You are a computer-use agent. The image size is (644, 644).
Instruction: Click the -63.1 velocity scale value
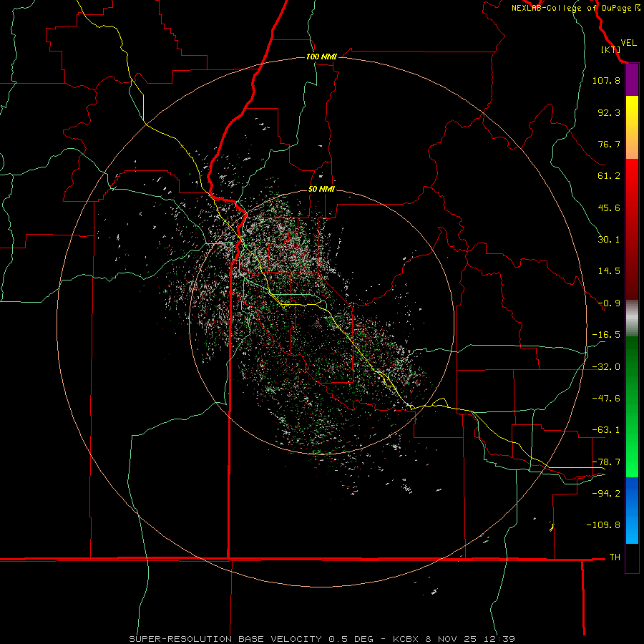[x=606, y=430]
